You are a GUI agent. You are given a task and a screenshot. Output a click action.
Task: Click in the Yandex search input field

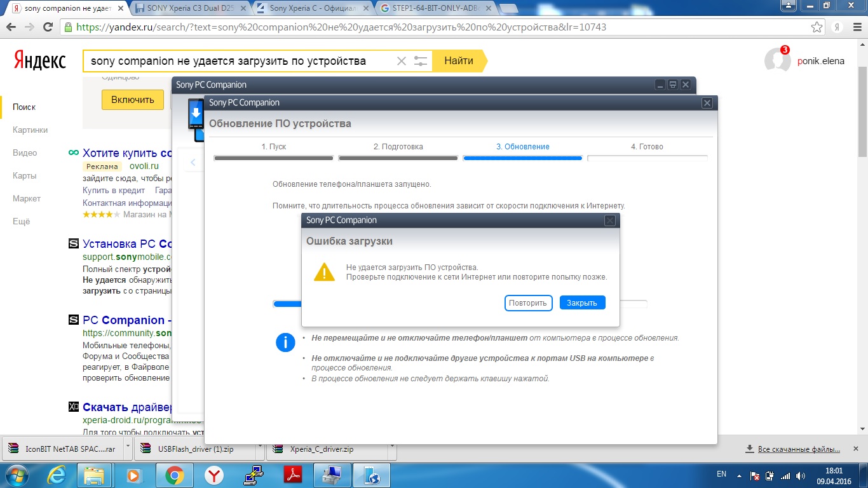(241, 61)
